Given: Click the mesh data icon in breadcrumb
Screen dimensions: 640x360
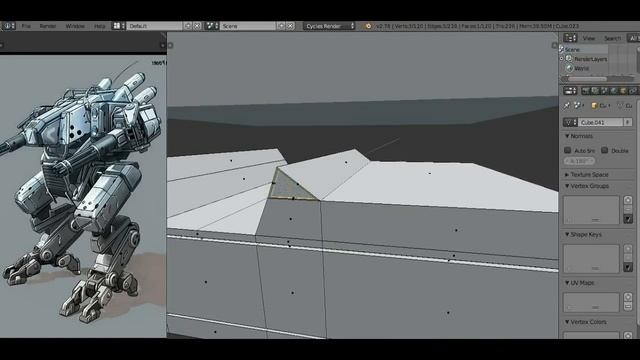Looking at the screenshot, I should click(x=620, y=105).
